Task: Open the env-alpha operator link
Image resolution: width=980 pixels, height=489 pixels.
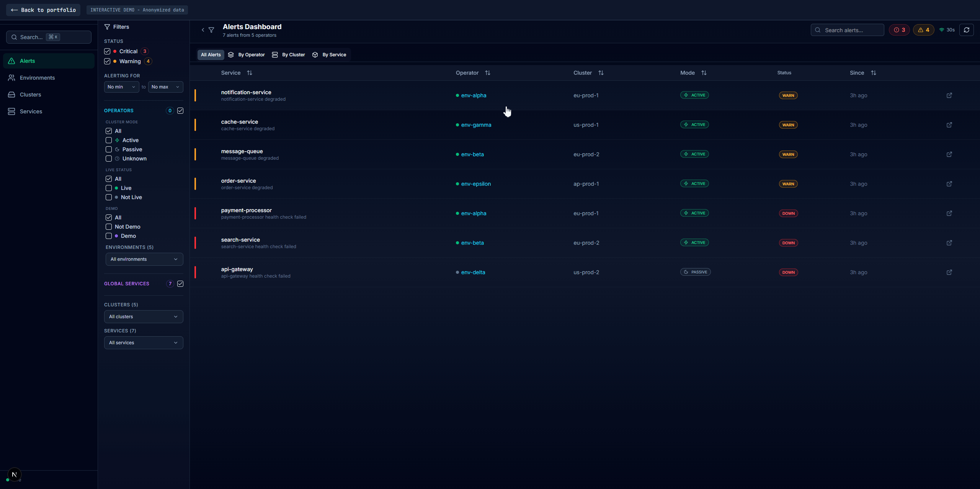Action: (x=473, y=95)
